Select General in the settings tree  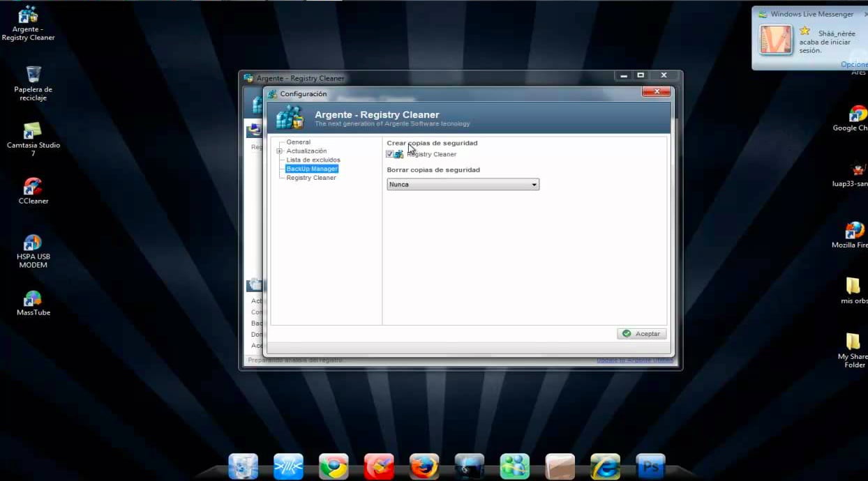(298, 142)
